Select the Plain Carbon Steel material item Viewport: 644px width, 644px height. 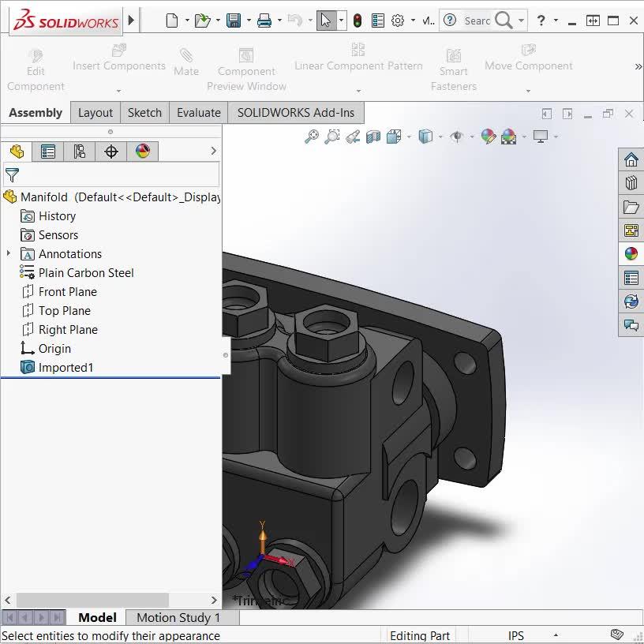[85, 272]
